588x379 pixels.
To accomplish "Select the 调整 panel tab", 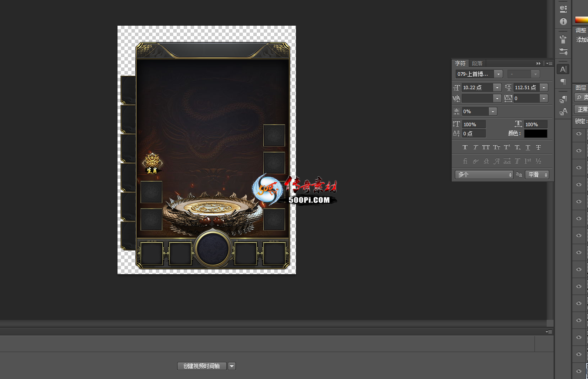I will (x=581, y=30).
